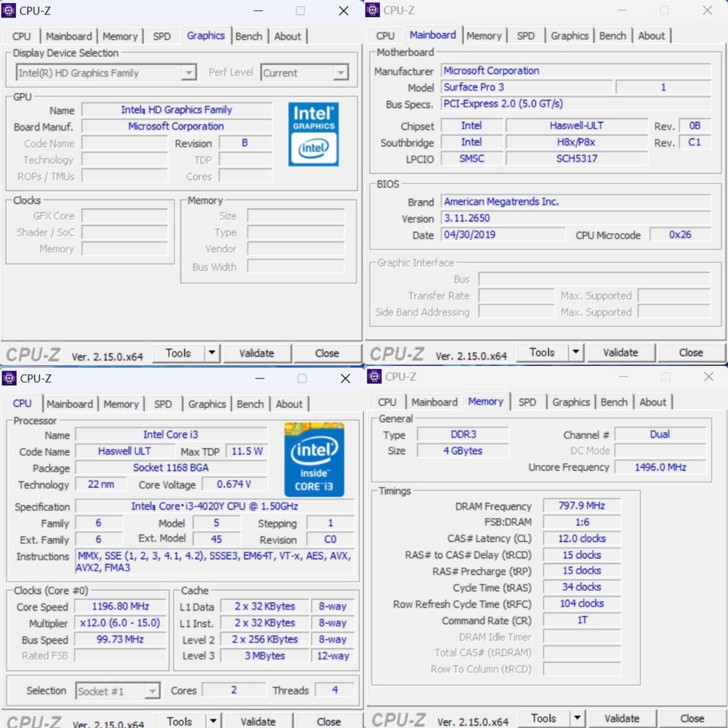
Task: Click the Package Socket 1168 BGA value
Action: click(x=171, y=468)
